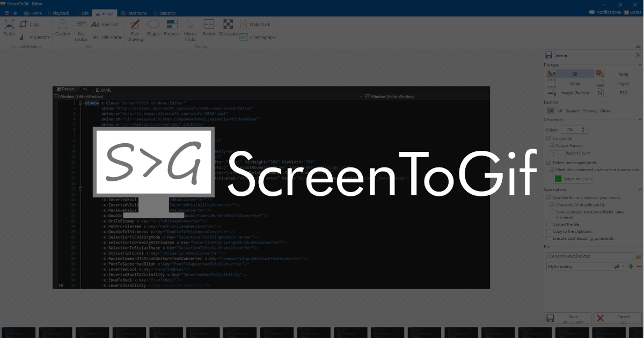Pick PSD file type

[x=619, y=93]
